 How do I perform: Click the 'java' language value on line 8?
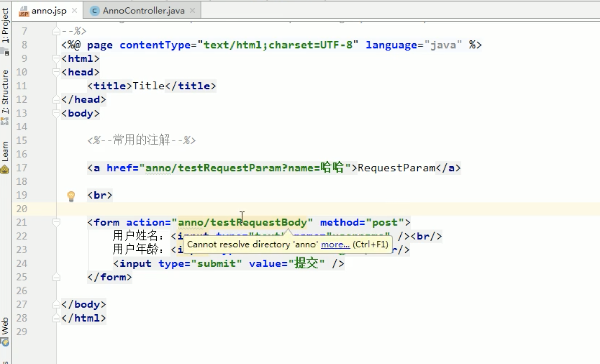point(443,45)
